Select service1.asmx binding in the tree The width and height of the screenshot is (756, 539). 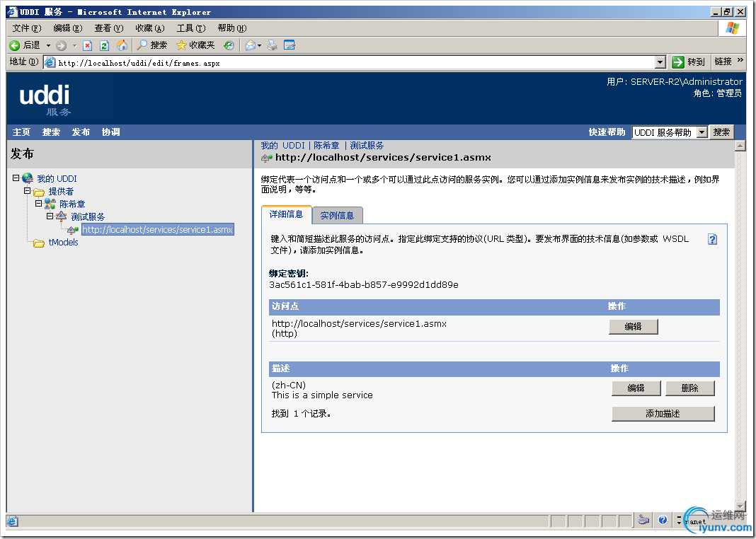pos(158,229)
